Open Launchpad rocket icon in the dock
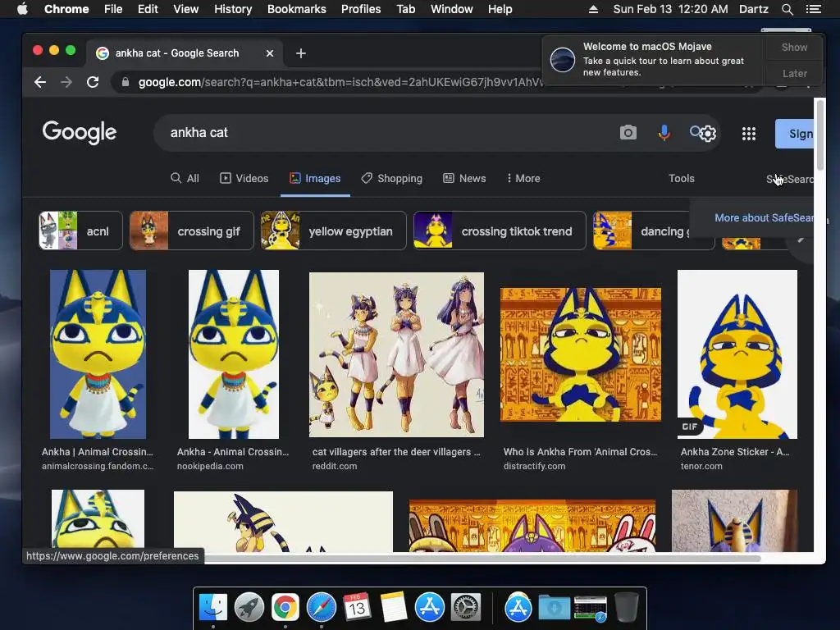The width and height of the screenshot is (840, 630). pyautogui.click(x=249, y=608)
